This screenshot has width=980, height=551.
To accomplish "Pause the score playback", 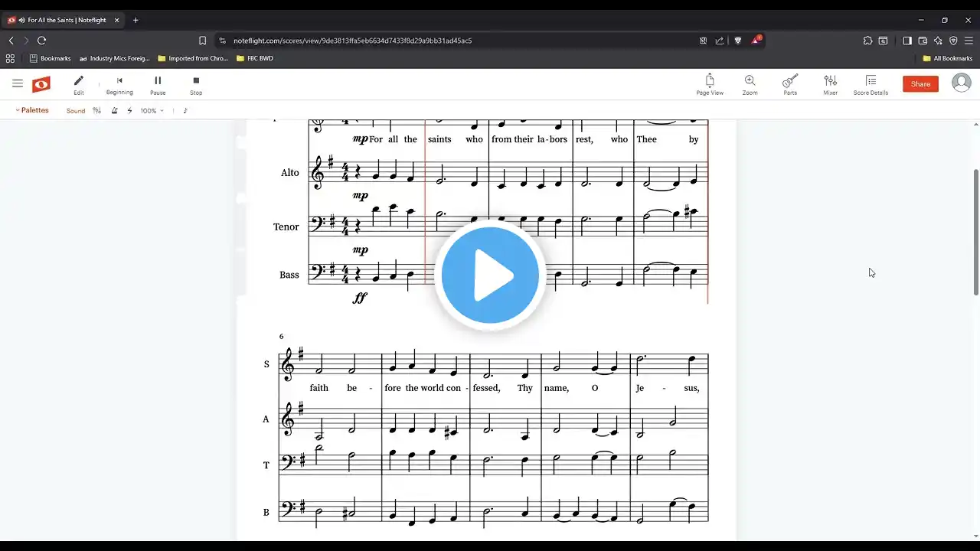I will 158,84.
